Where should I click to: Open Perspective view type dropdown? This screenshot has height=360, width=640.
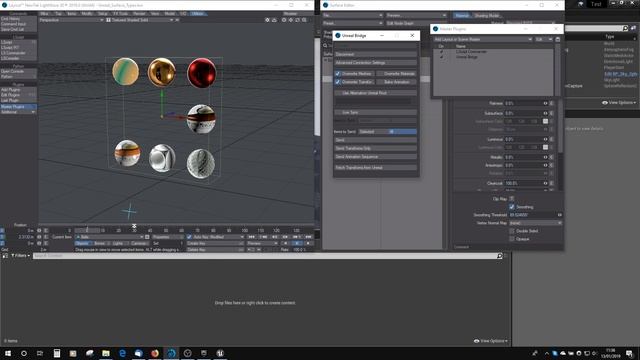tap(71, 20)
